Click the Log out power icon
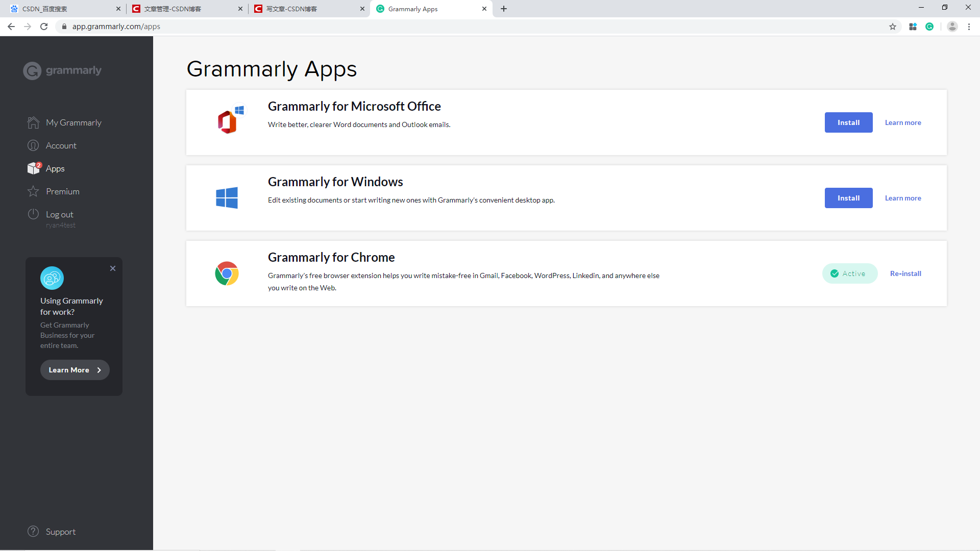This screenshot has width=980, height=551. coord(33,214)
